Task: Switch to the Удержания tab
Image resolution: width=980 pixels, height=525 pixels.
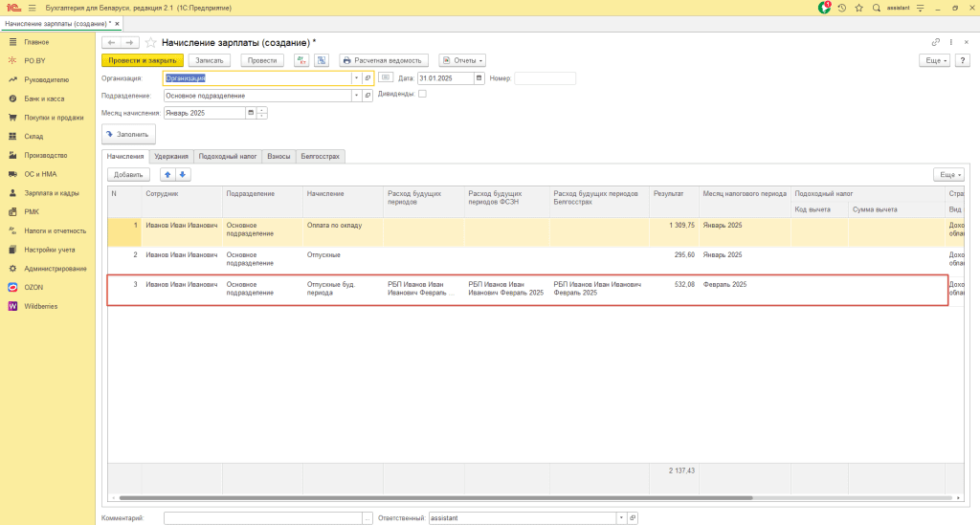Action: coord(171,157)
